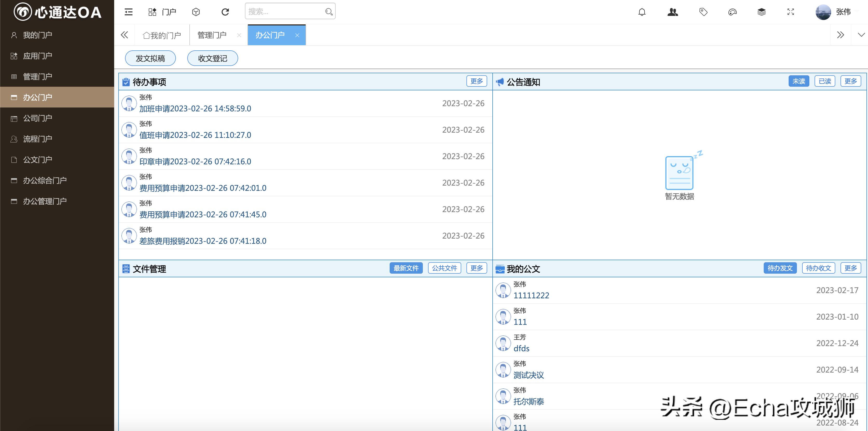Screen dimensions: 868x431
Task: Open the tag icon in the header
Action: click(x=703, y=12)
